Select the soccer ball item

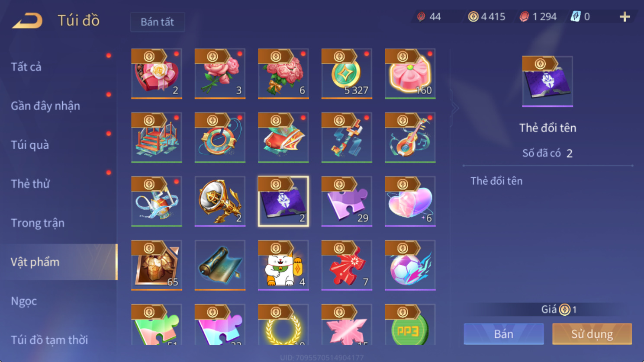click(410, 266)
